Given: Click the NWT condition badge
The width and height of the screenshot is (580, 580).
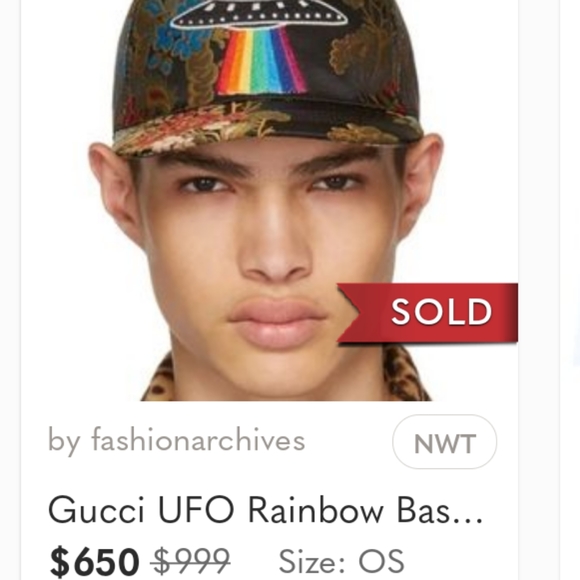Looking at the screenshot, I should (444, 442).
